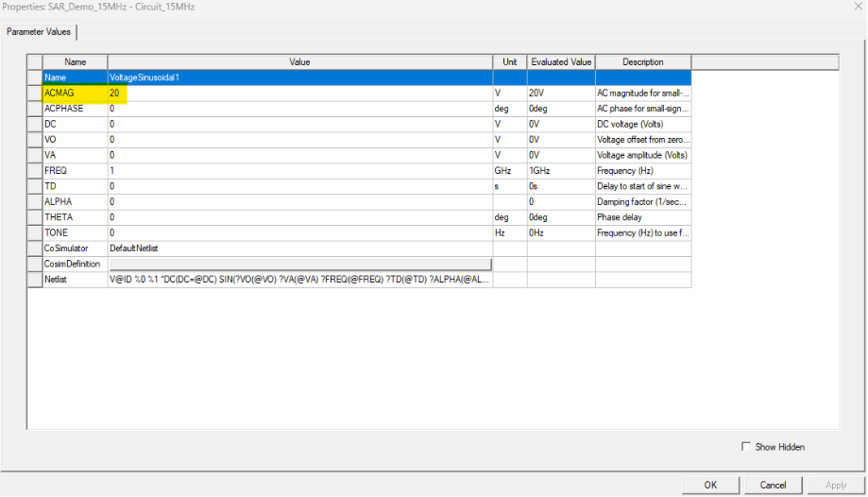The image size is (868, 497).
Task: Open the TD unit cell
Action: coord(509,186)
